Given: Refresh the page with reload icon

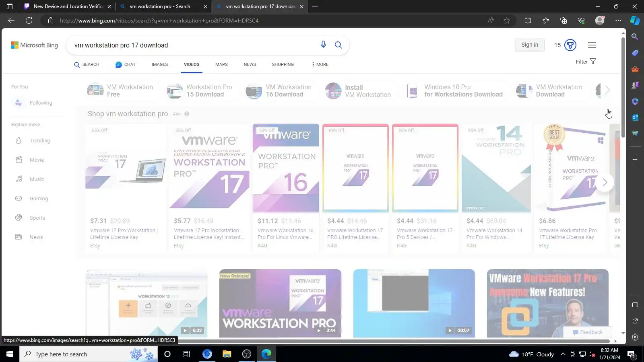Looking at the screenshot, I should (29, 21).
